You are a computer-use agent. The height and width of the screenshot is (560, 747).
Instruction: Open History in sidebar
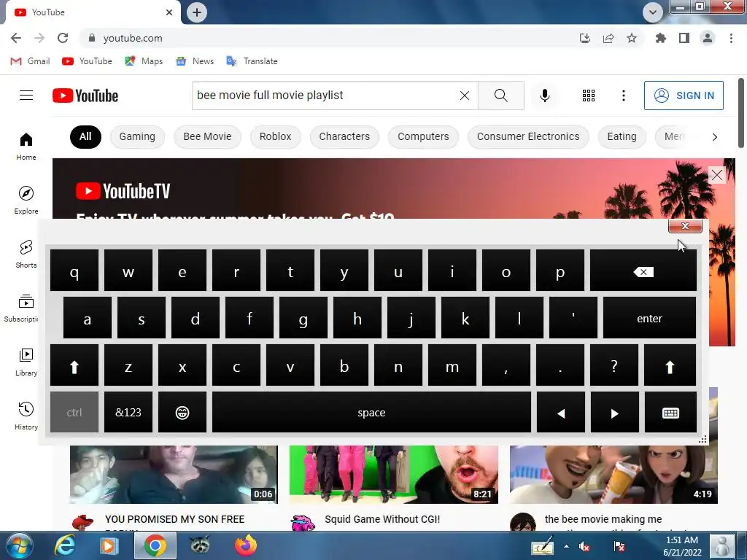coord(26,416)
